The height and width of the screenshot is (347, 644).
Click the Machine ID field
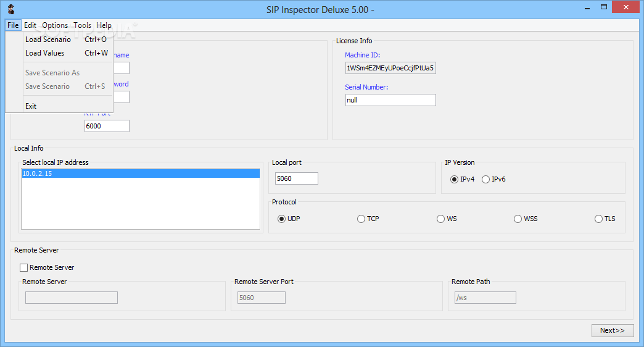(x=390, y=68)
